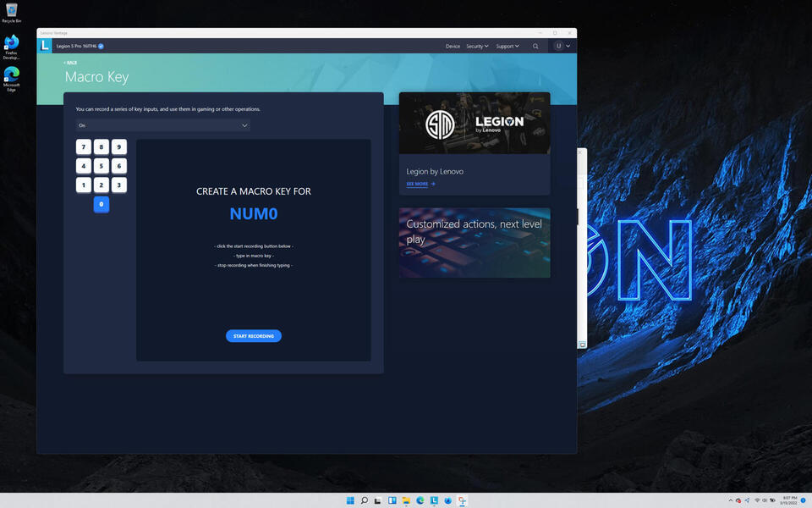Open the user profile menu
This screenshot has height=508, width=812.
(x=562, y=46)
